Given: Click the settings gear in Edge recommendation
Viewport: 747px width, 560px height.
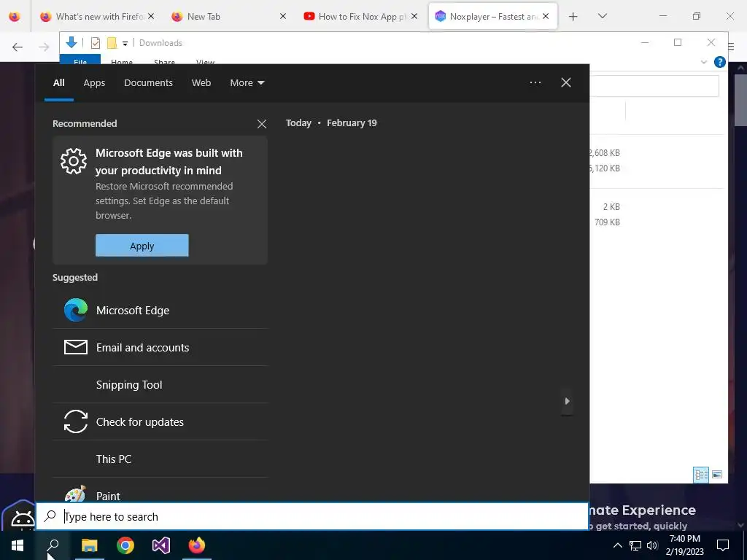Looking at the screenshot, I should (74, 161).
